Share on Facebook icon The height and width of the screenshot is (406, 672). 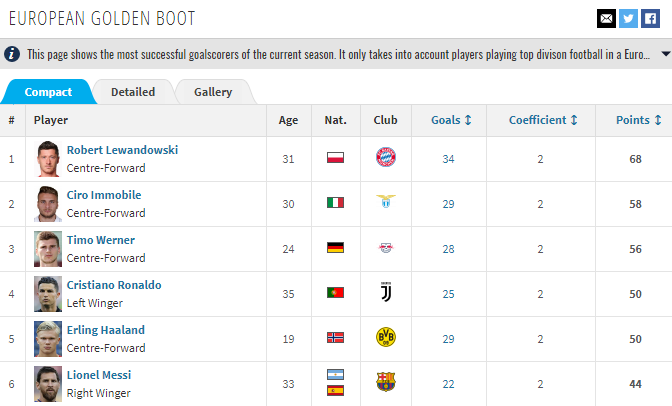point(650,18)
